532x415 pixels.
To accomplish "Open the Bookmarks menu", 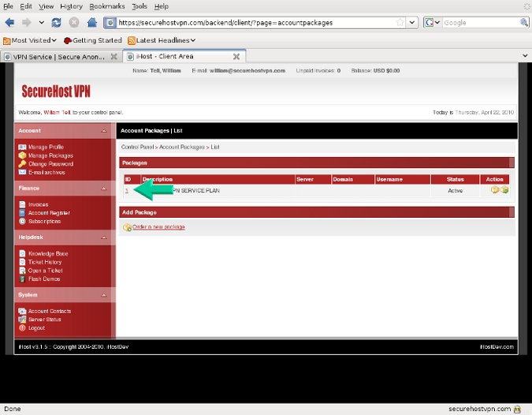I will pyautogui.click(x=107, y=6).
